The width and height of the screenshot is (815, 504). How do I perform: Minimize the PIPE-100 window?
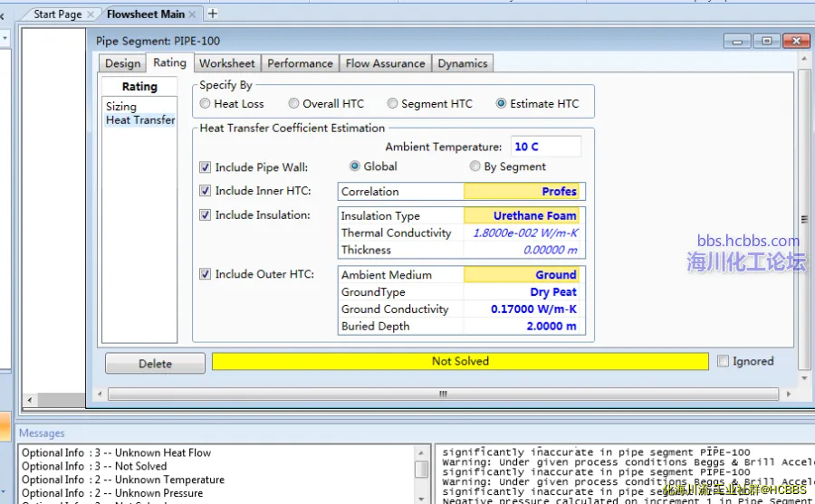pyautogui.click(x=737, y=41)
